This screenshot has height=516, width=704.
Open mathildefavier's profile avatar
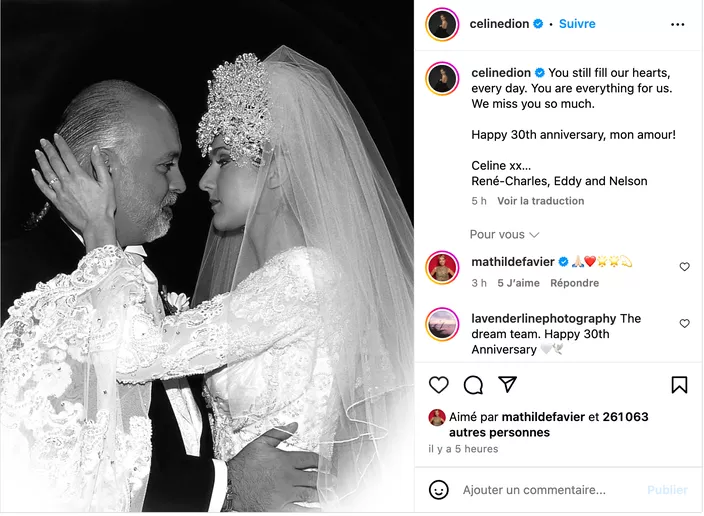(442, 268)
